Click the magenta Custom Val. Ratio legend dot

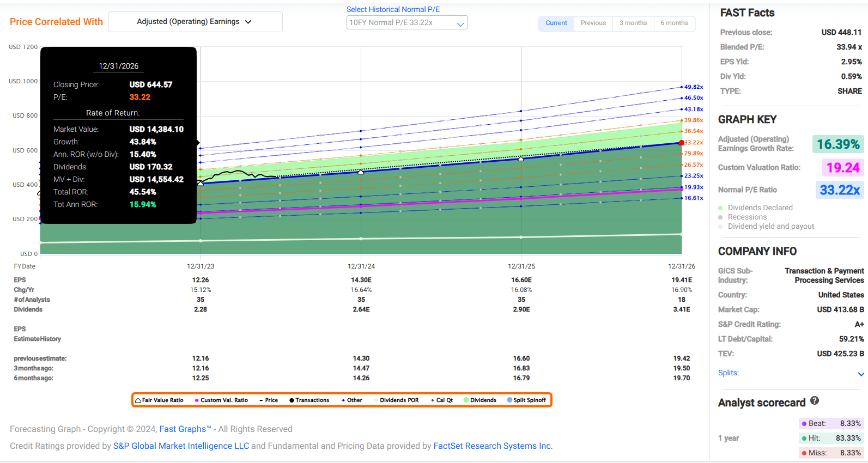tap(197, 400)
